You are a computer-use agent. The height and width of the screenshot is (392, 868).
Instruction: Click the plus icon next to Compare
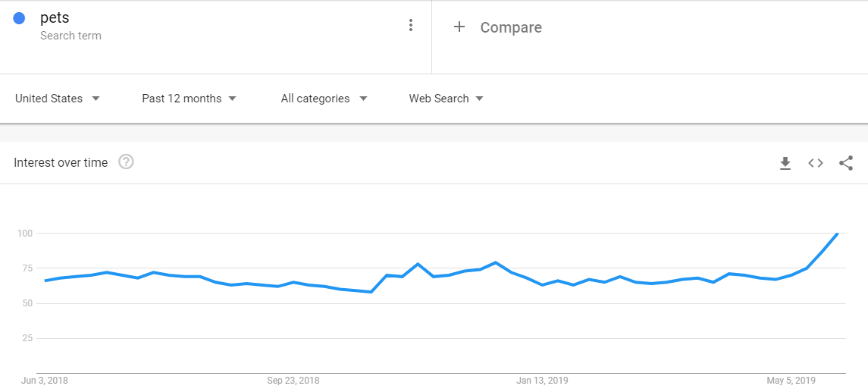click(x=459, y=27)
